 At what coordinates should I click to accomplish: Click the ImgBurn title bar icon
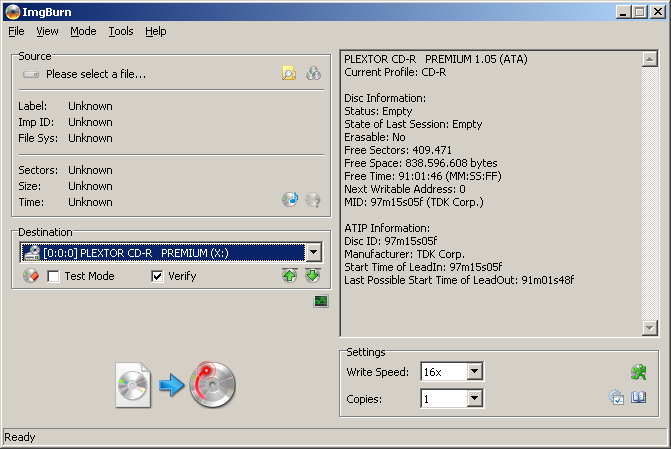tap(13, 12)
